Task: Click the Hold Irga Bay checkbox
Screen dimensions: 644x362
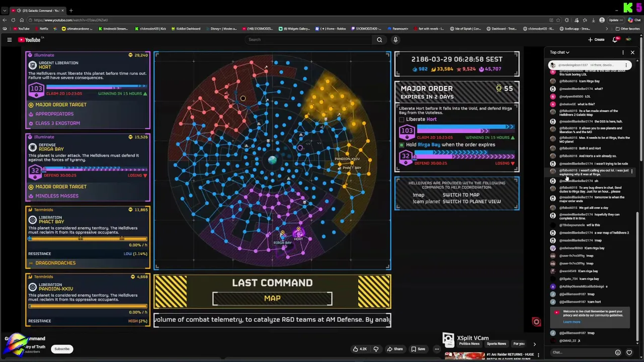Action: 401,145
